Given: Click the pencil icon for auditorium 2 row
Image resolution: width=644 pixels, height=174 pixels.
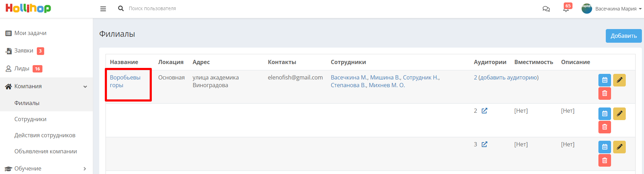Looking at the screenshot, I should point(619,114).
